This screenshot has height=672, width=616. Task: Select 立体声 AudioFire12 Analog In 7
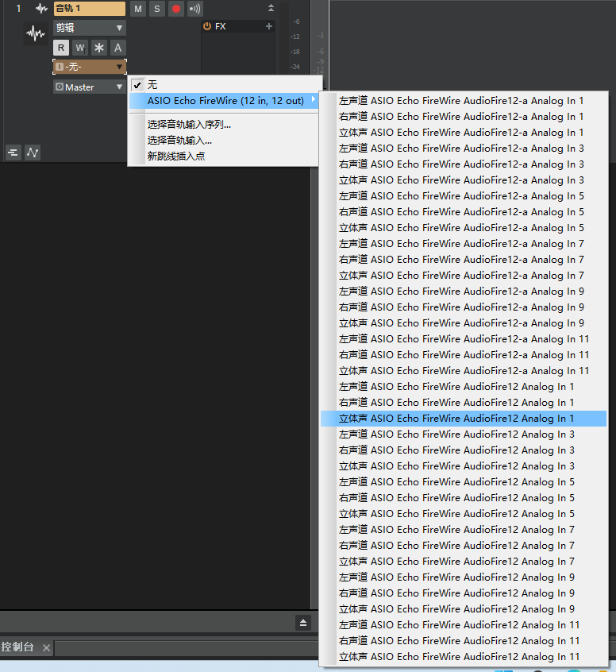pyautogui.click(x=464, y=561)
